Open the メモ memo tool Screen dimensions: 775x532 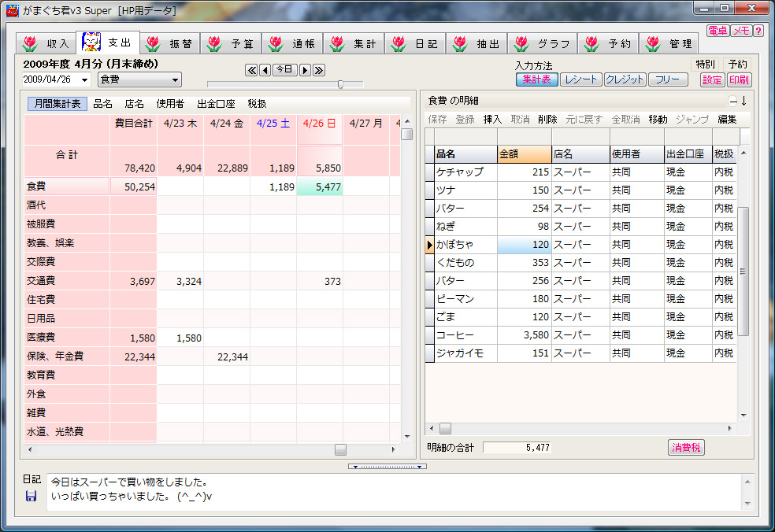pos(741,31)
